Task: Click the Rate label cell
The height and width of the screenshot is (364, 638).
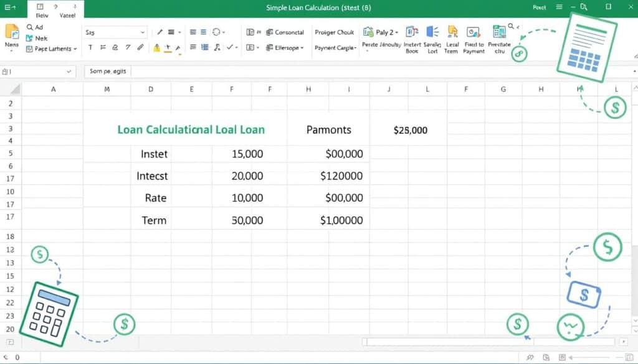Action: (155, 198)
